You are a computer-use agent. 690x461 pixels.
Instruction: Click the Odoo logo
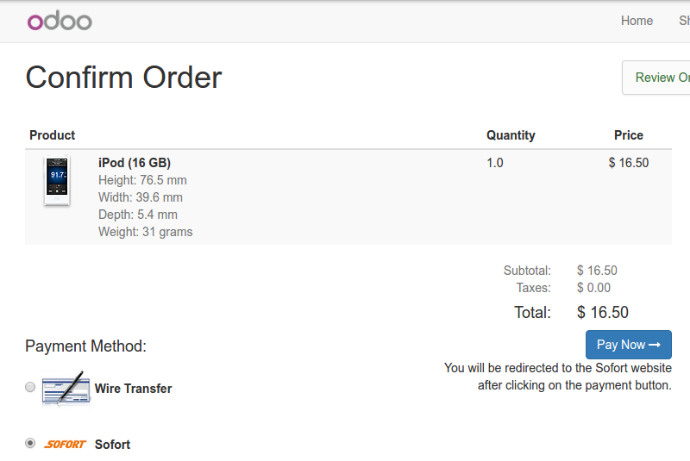(59, 21)
